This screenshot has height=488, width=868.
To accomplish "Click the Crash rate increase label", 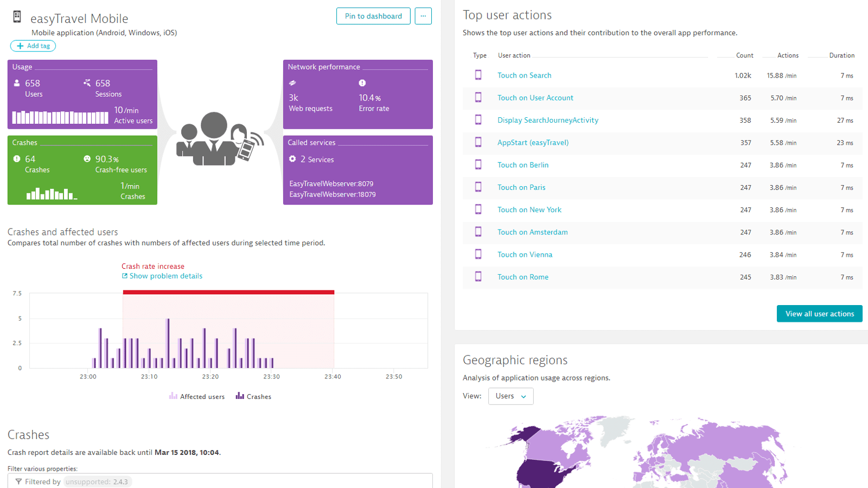I will click(x=153, y=266).
